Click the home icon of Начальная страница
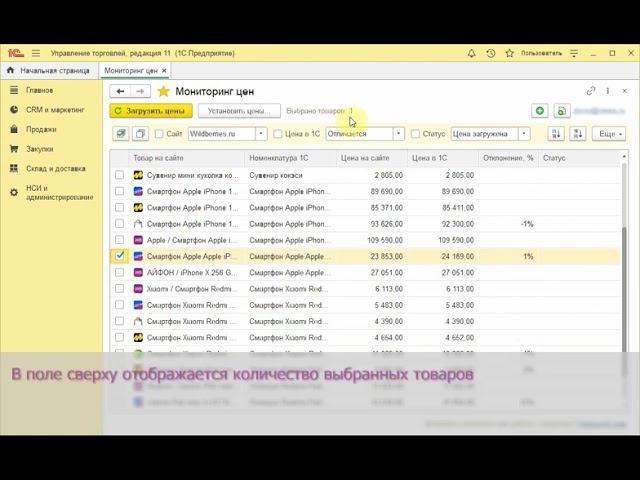 coord(11,70)
